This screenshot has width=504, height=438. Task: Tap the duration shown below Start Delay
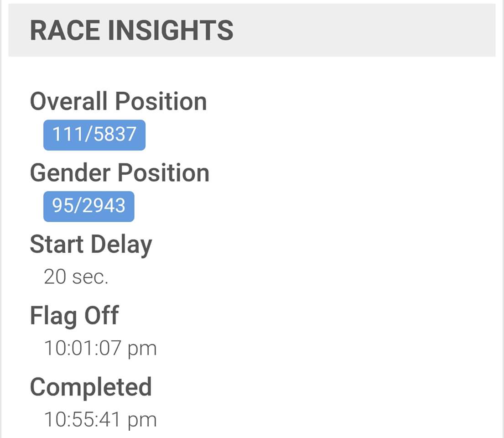(x=76, y=276)
